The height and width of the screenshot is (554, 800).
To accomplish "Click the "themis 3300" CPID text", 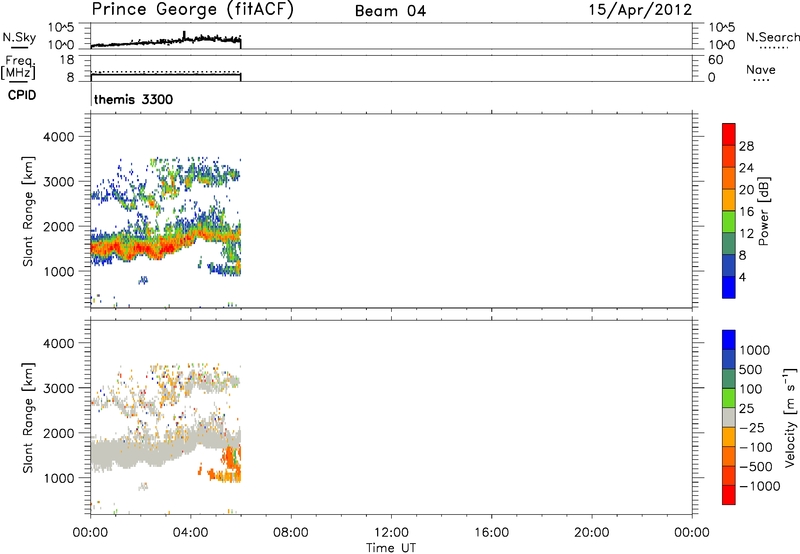I will click(x=133, y=99).
